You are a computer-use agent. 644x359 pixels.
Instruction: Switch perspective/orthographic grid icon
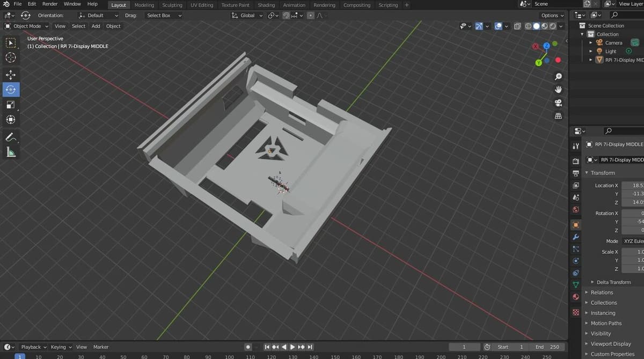click(x=558, y=115)
